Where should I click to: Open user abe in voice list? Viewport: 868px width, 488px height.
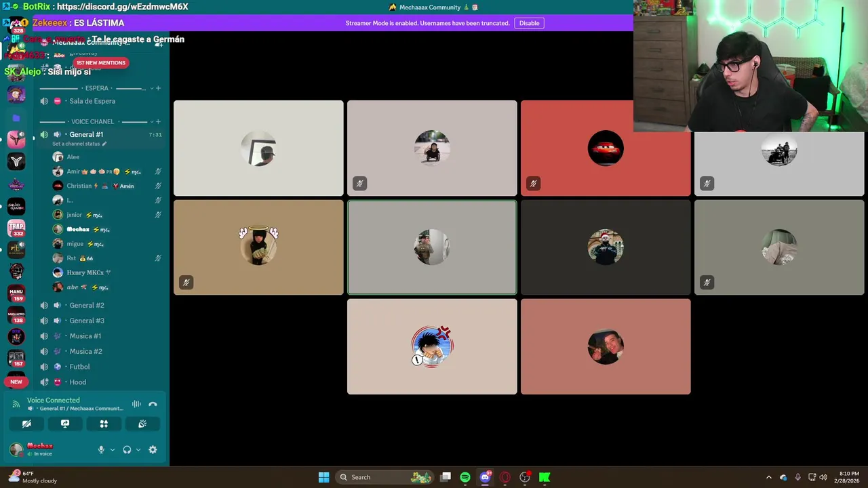click(107, 287)
